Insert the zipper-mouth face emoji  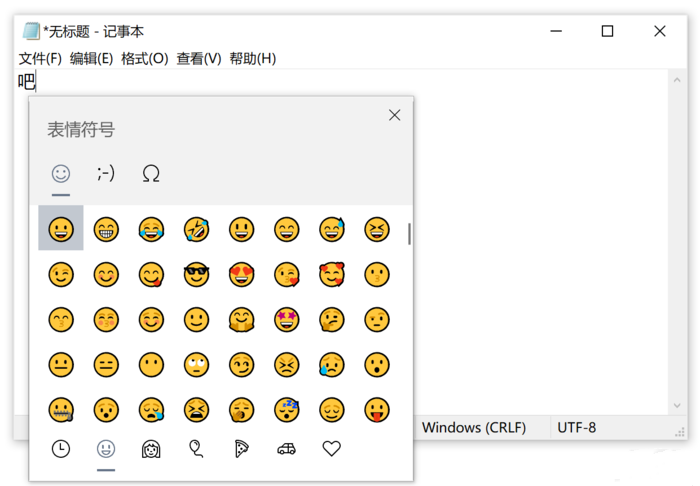[61, 409]
